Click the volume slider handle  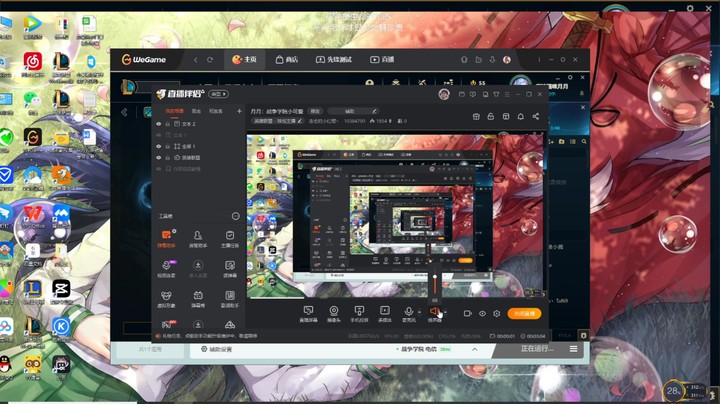click(x=435, y=275)
